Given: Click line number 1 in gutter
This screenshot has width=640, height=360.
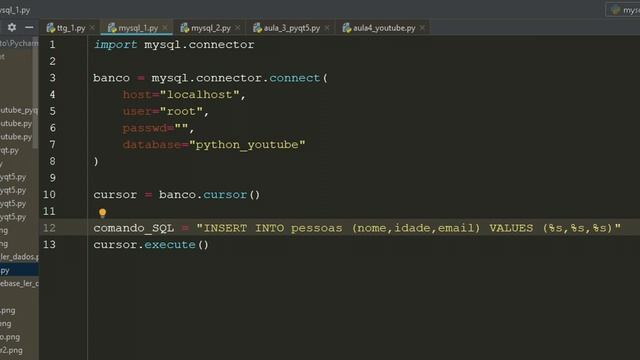Looking at the screenshot, I should coord(52,44).
